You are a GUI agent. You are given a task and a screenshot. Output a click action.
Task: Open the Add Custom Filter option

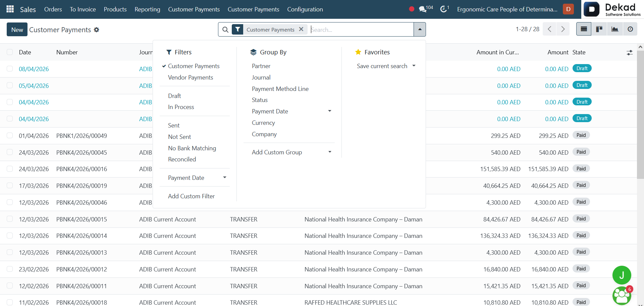[191, 196]
